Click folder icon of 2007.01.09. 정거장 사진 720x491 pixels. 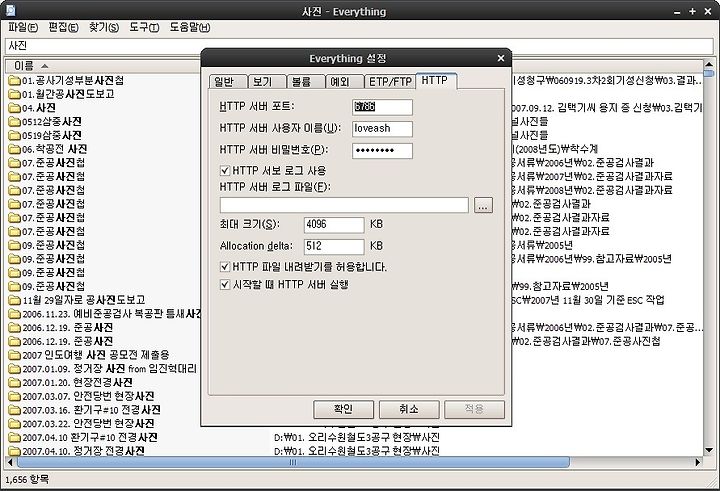[x=14, y=369]
